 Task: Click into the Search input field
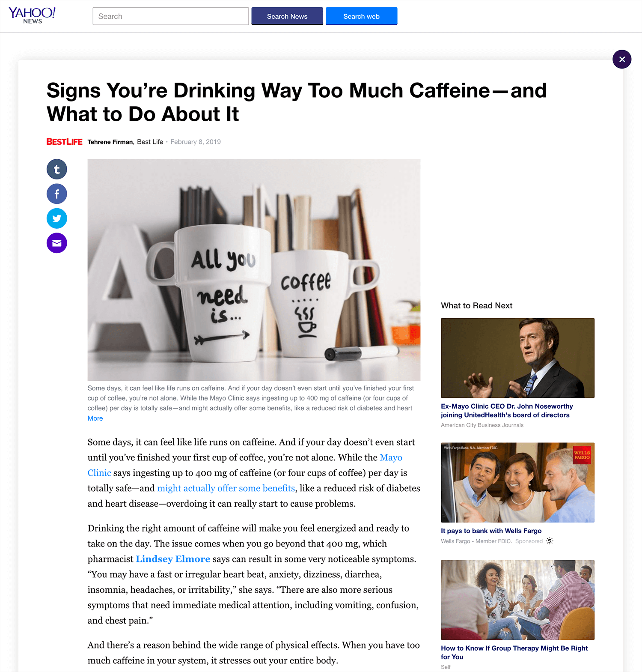[x=170, y=16]
